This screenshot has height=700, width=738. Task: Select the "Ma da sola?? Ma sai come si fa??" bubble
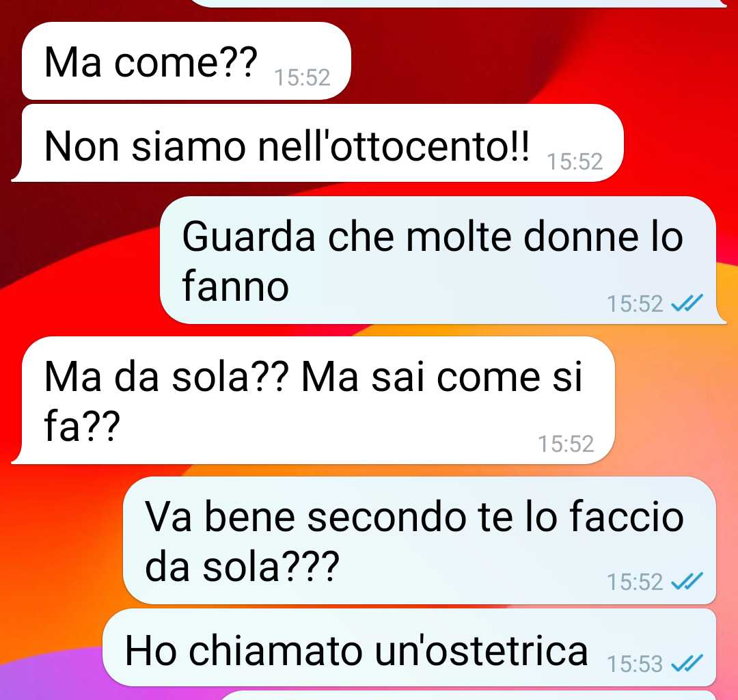tap(313, 400)
